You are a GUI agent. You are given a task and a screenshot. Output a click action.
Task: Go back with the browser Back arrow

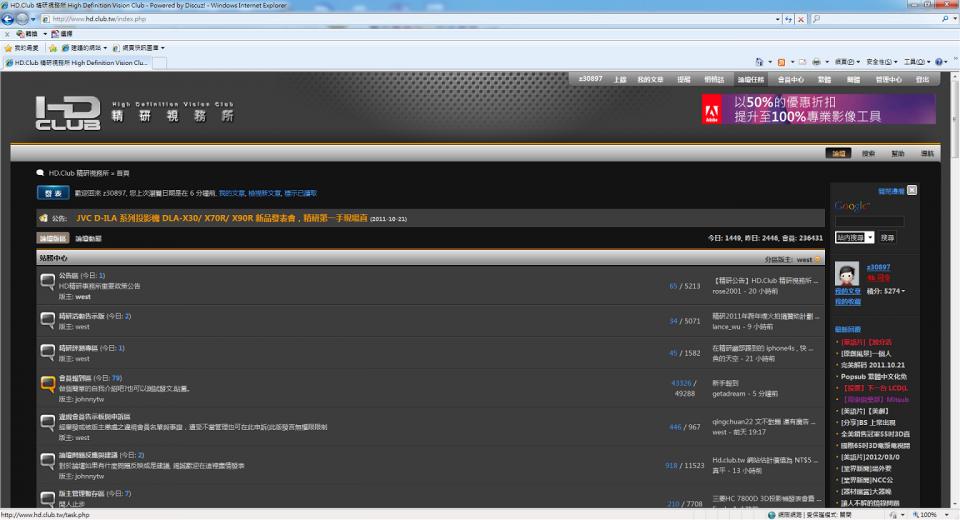point(8,19)
